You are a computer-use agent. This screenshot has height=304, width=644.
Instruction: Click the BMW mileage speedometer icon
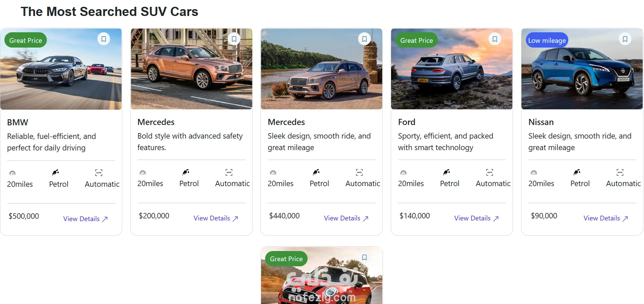[13, 173]
